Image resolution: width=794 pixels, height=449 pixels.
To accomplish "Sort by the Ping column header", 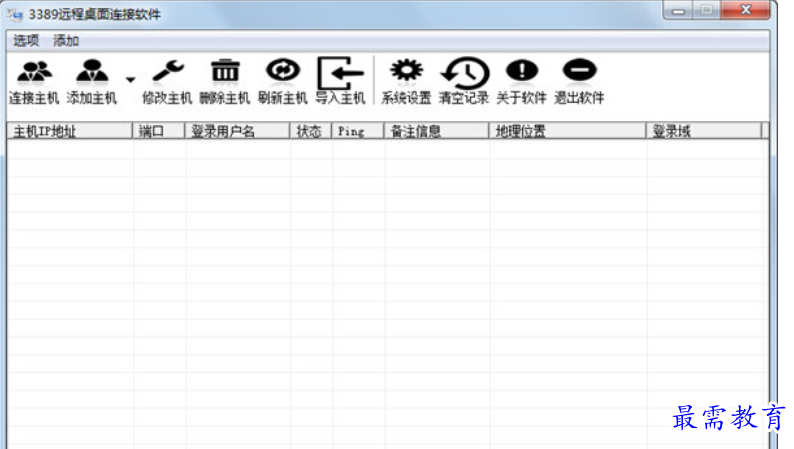I will pyautogui.click(x=358, y=132).
